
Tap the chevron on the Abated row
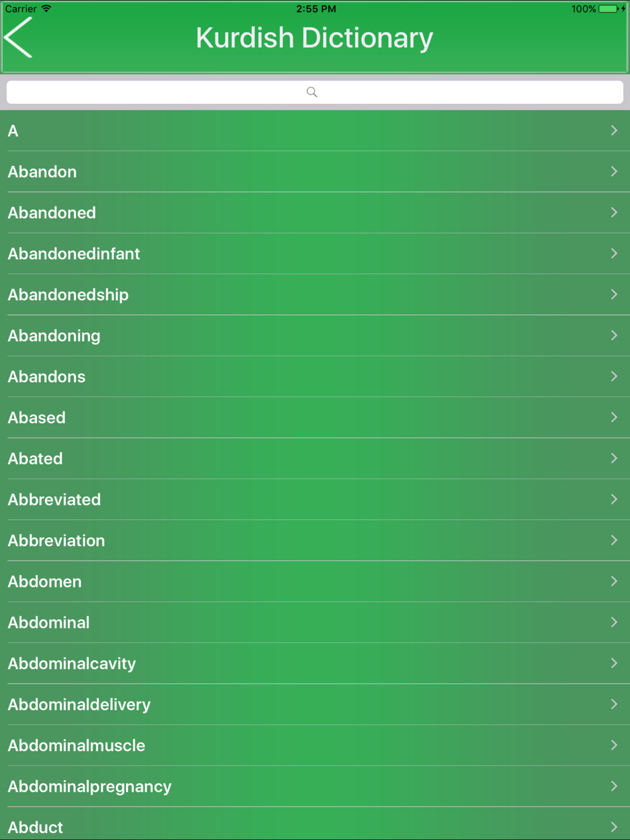point(614,458)
